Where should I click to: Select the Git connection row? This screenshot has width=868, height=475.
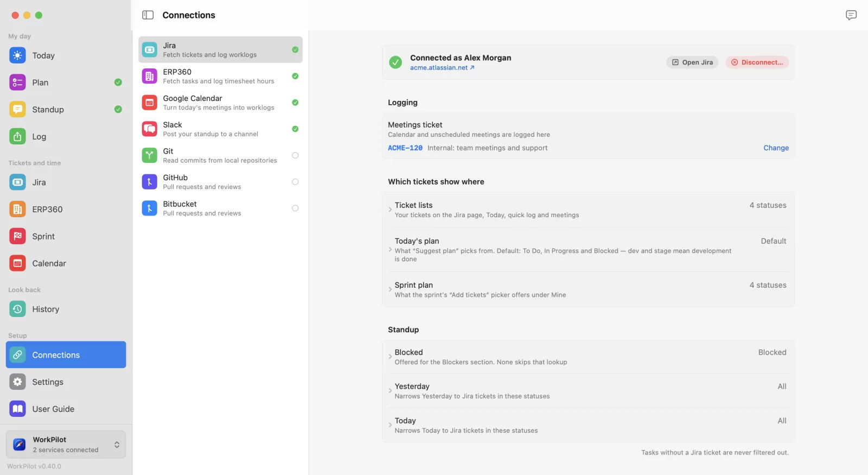tap(220, 155)
